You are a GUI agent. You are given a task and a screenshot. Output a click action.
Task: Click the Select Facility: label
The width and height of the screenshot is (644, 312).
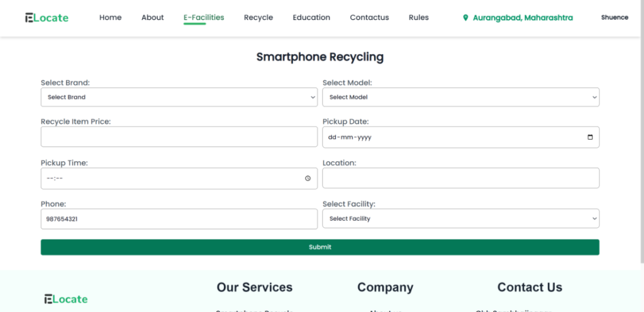pos(348,204)
